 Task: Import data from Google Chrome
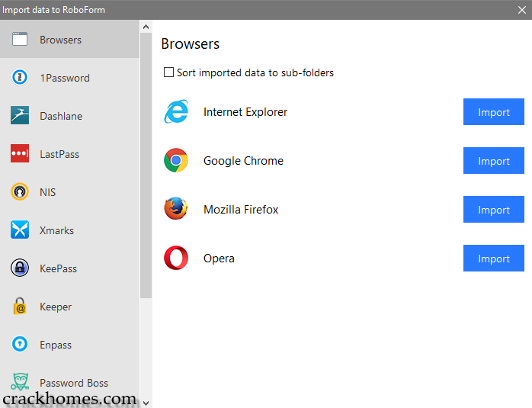493,161
